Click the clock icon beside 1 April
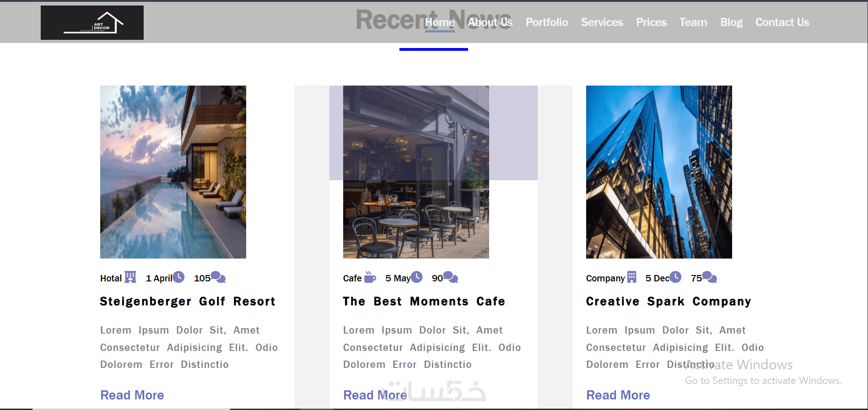Image resolution: width=868 pixels, height=410 pixels. pos(179,277)
